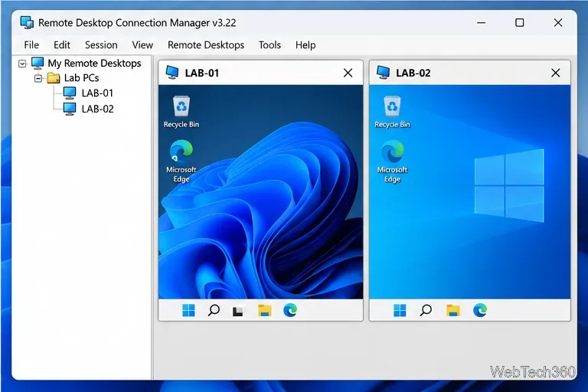Viewport: 588px width, 392px height.
Task: Close the LAB-02 session panel
Action: [556, 73]
